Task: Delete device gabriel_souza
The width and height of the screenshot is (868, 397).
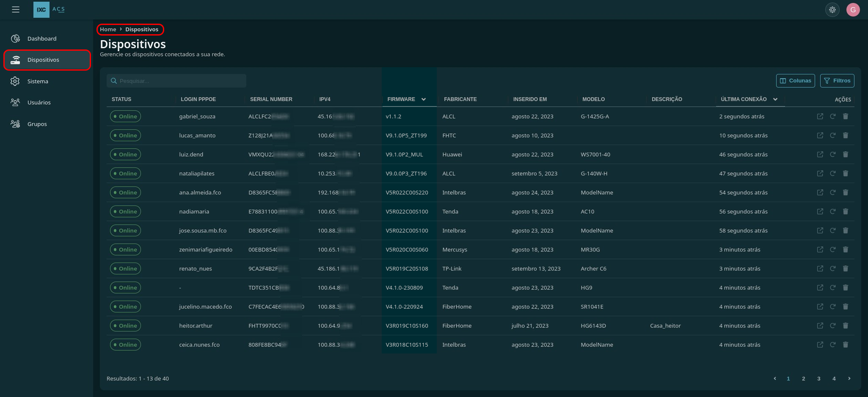Action: [x=846, y=116]
